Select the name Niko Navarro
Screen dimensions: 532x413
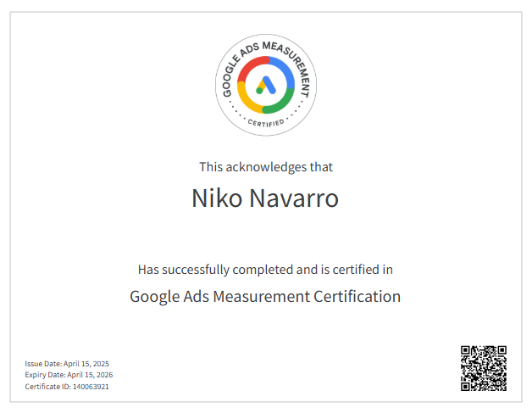coord(265,198)
